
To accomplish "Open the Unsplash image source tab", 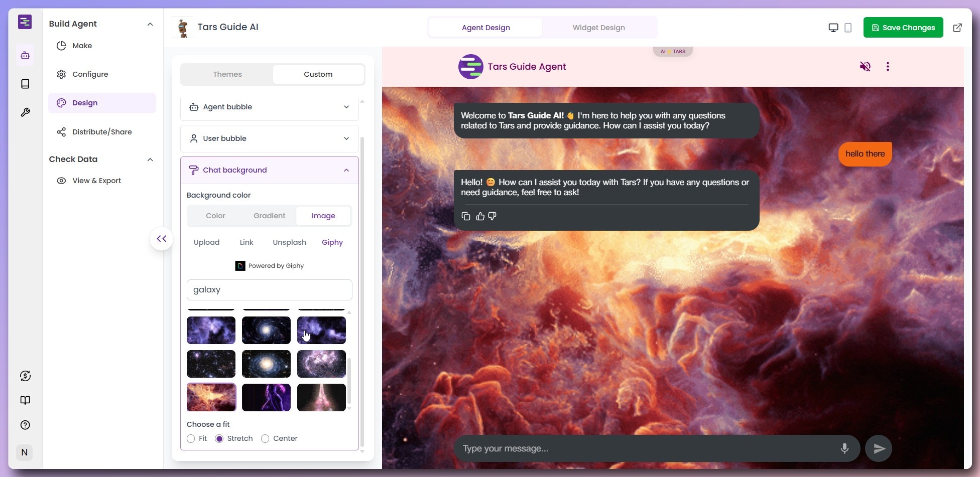I will (289, 242).
